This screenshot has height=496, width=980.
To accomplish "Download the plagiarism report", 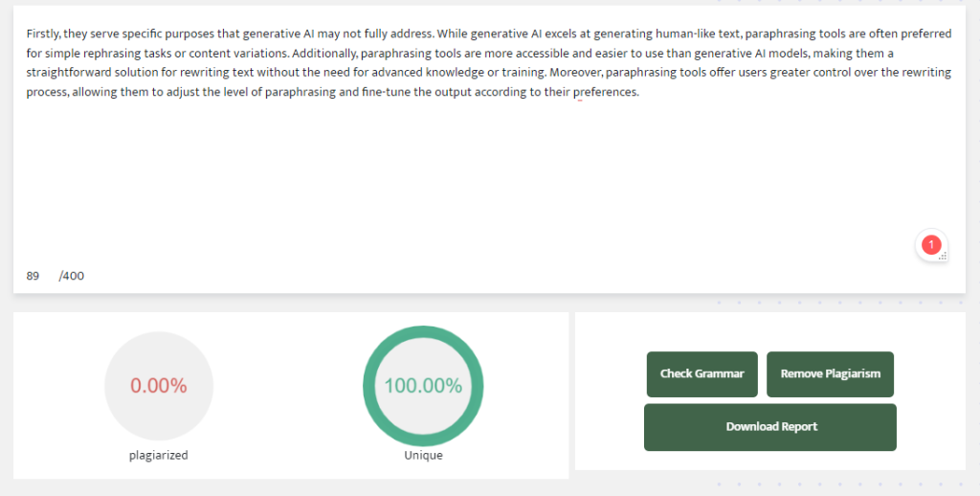I will point(770,427).
